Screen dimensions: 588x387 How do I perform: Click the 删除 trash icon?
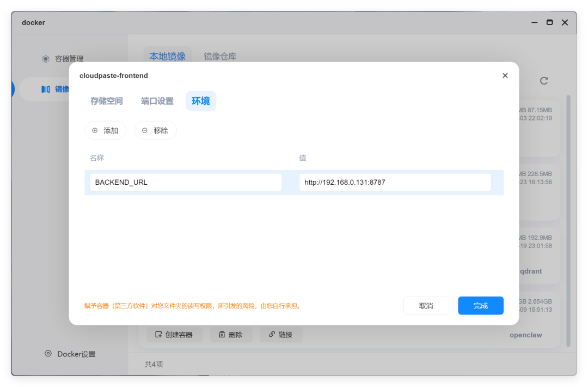point(223,334)
